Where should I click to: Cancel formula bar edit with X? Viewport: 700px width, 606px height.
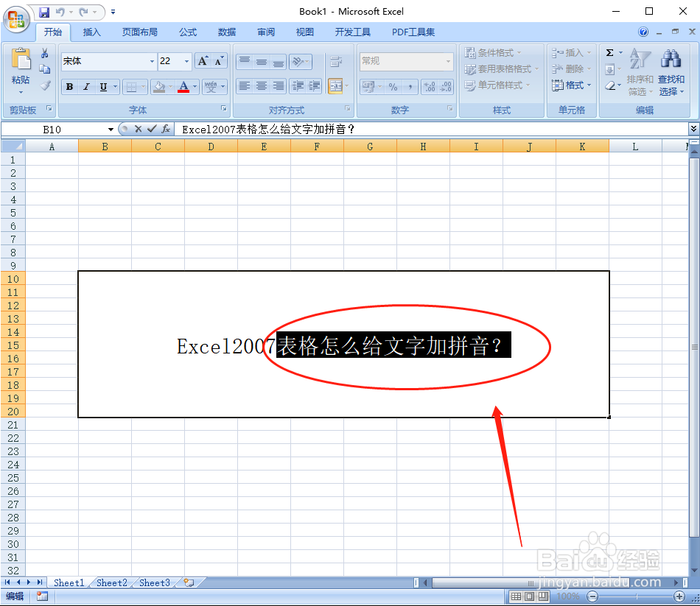pyautogui.click(x=138, y=130)
